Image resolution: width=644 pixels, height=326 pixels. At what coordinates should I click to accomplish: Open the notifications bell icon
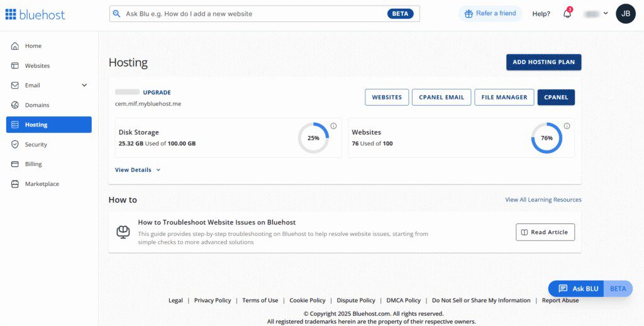567,14
